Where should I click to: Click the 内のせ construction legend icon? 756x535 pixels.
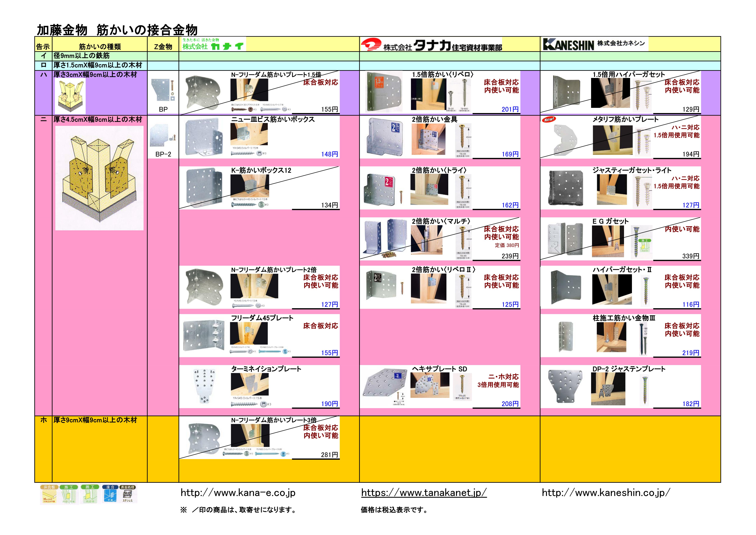point(90,494)
